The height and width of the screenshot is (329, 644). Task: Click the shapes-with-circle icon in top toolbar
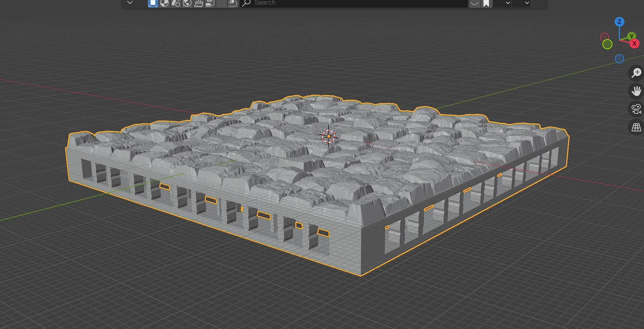176,3
